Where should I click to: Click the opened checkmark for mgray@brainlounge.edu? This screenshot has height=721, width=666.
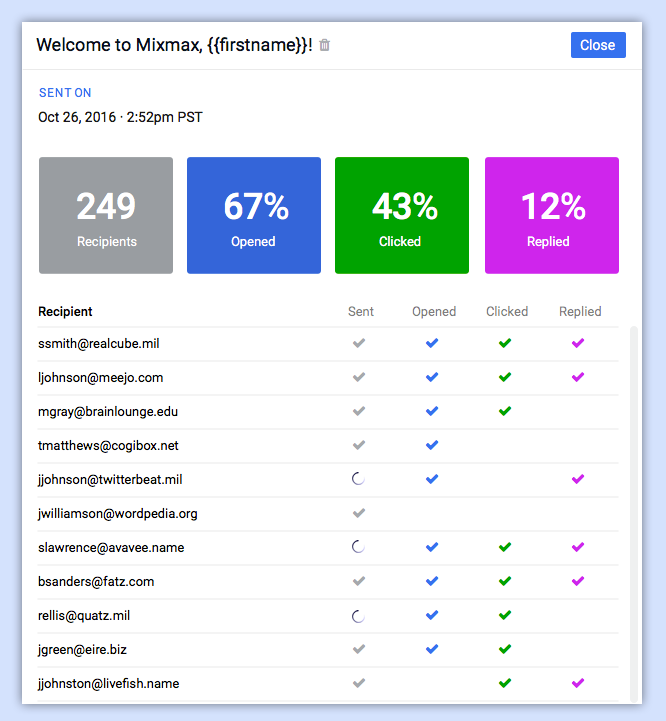pyautogui.click(x=432, y=411)
